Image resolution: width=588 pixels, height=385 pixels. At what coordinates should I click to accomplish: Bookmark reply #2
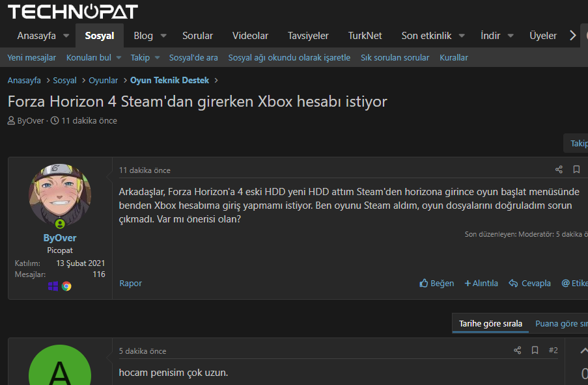535,351
